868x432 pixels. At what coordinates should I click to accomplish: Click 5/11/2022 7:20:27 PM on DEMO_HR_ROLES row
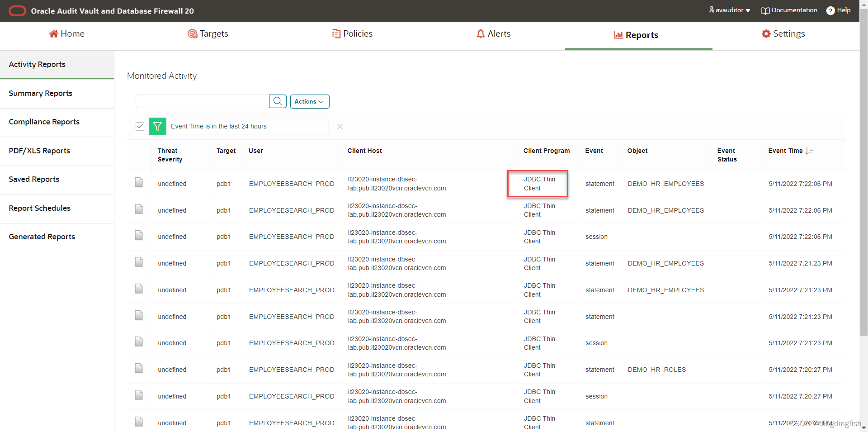[800, 370]
